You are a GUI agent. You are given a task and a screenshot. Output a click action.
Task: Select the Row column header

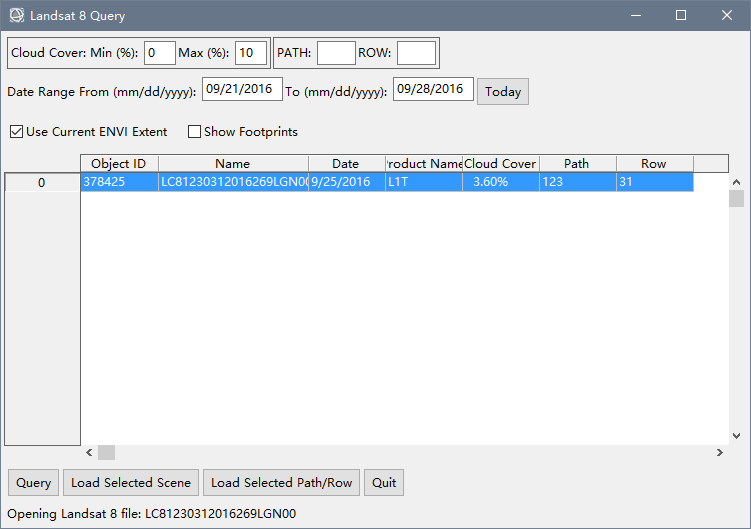[654, 163]
